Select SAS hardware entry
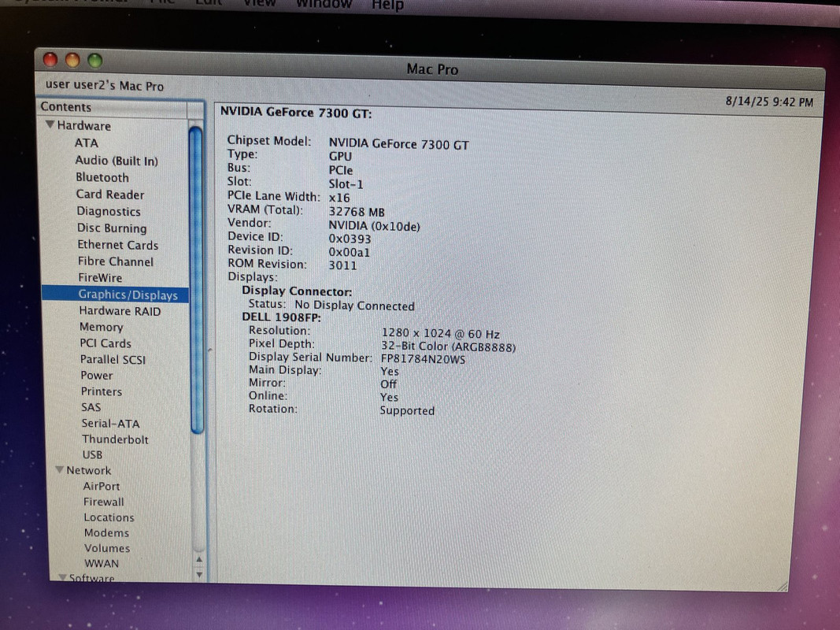 coord(91,407)
